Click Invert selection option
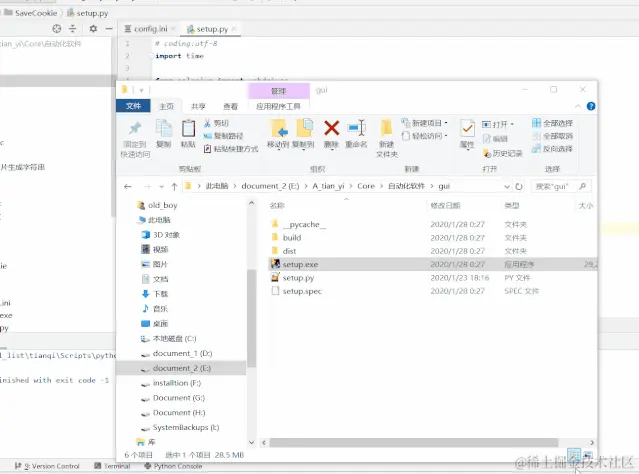639x474 pixels. point(552,149)
